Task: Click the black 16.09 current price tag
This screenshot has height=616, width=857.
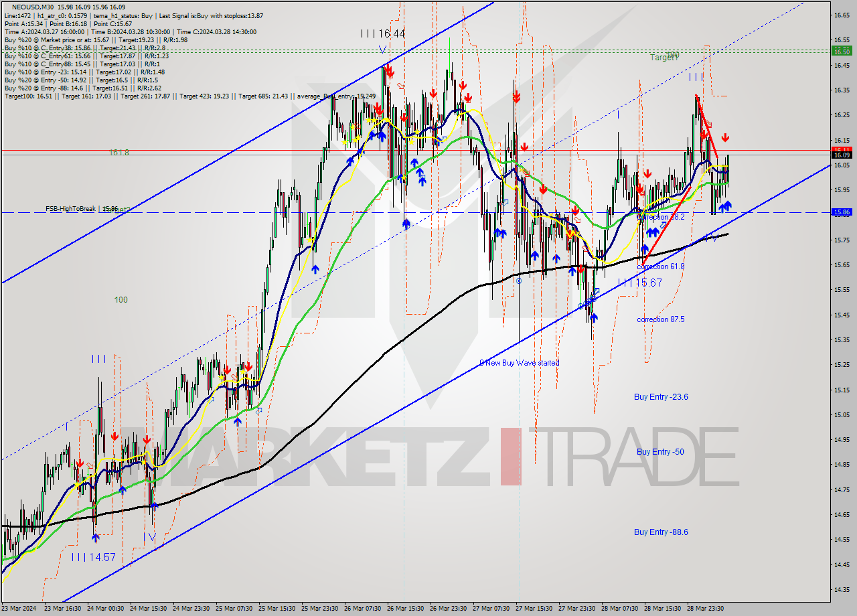Action: point(842,155)
